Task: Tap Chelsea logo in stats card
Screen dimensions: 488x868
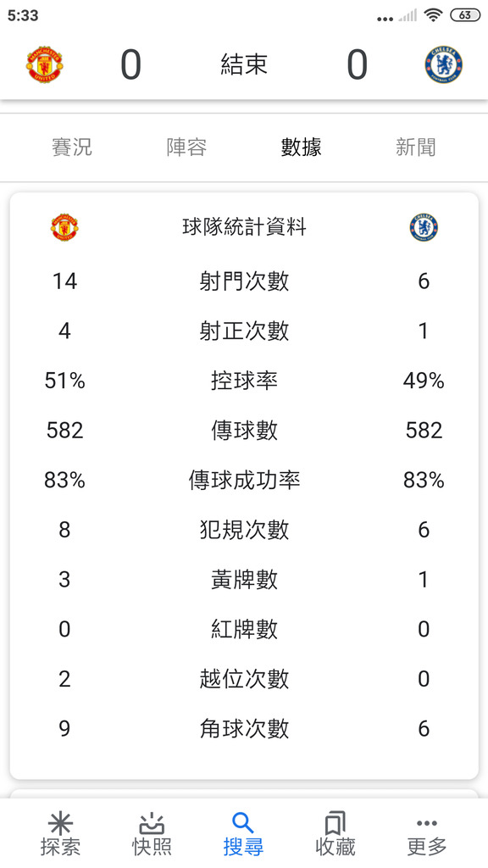Action: [x=424, y=227]
